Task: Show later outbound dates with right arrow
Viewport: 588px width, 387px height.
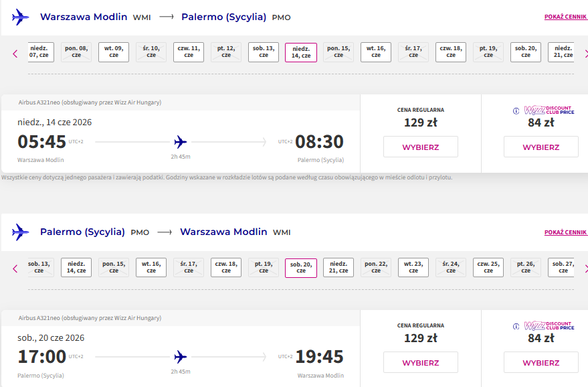Action: pos(586,54)
